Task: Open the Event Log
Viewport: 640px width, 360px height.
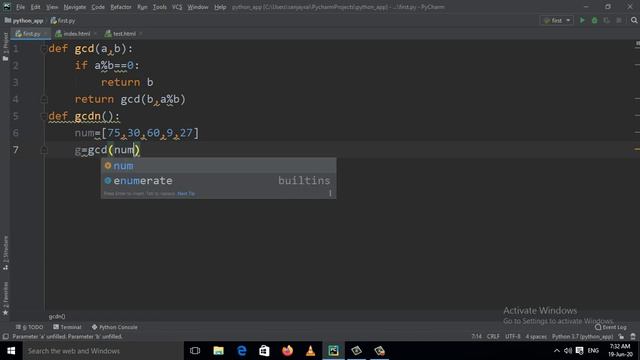Action: [611, 327]
